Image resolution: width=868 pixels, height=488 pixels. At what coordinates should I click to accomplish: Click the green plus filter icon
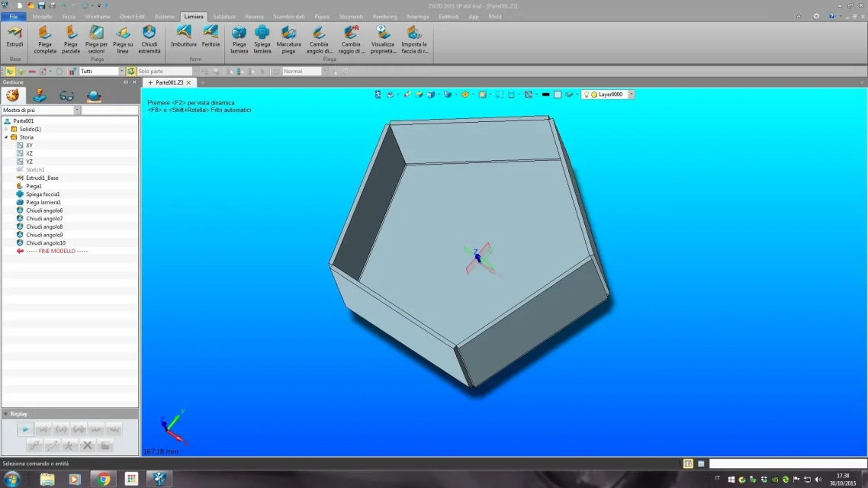[x=21, y=72]
